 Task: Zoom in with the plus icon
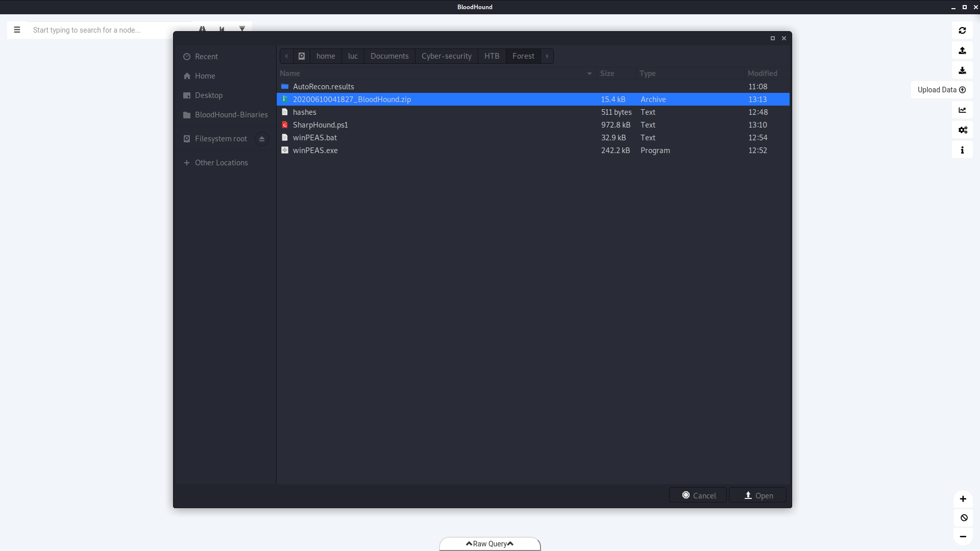point(963,499)
